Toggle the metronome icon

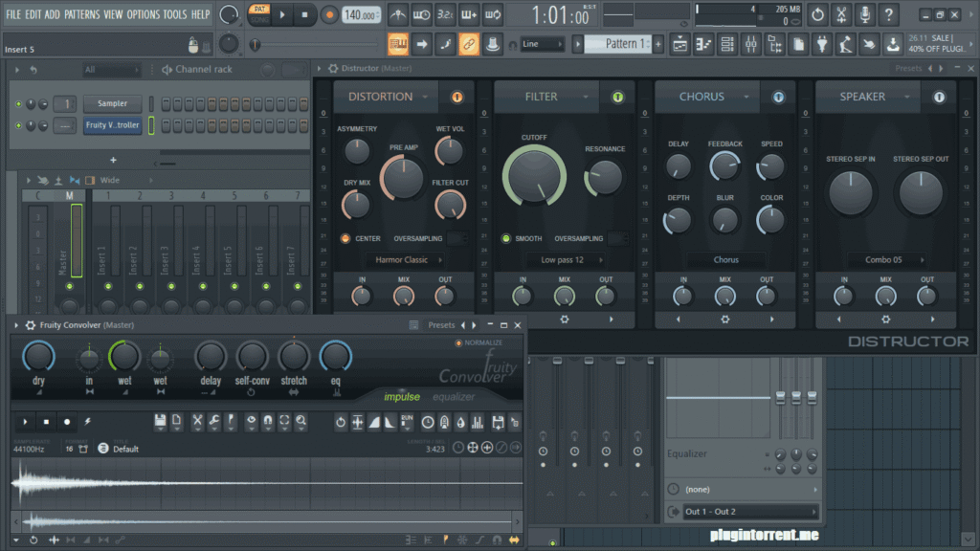pos(397,14)
